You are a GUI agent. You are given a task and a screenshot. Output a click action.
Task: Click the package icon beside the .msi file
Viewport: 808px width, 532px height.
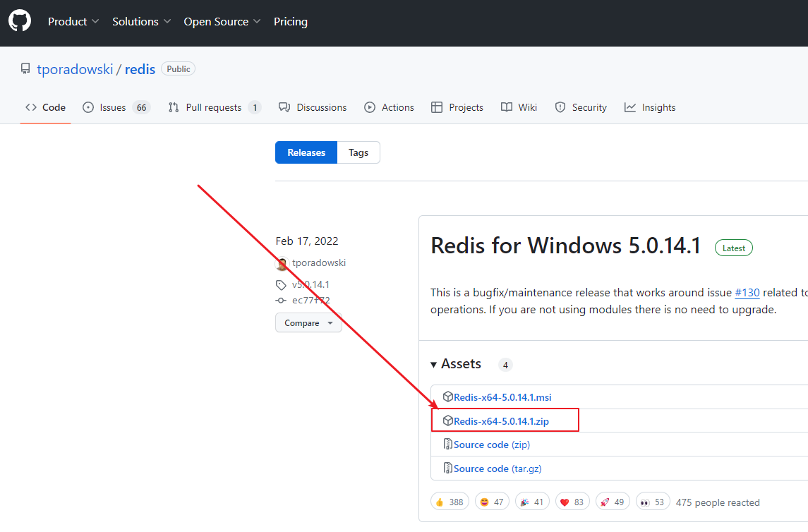coord(448,397)
